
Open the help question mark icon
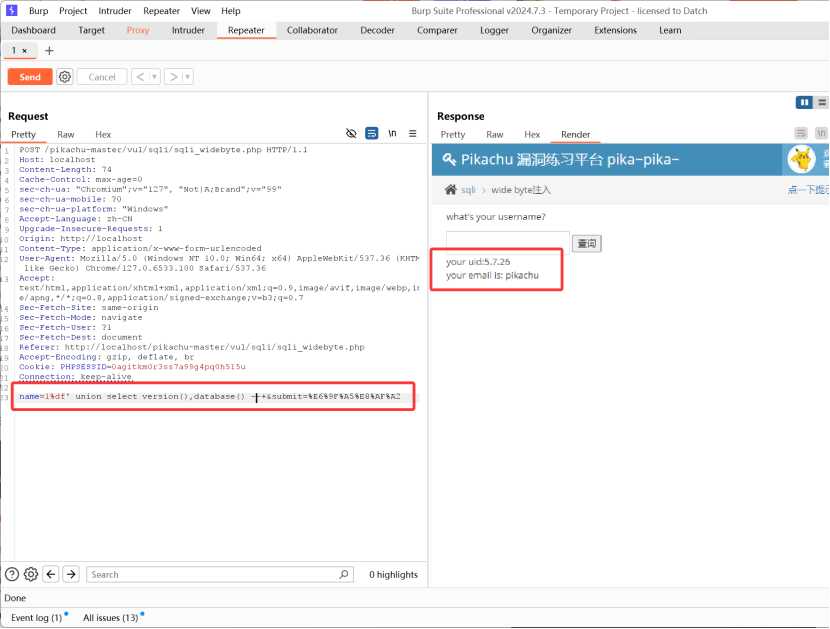point(12,574)
